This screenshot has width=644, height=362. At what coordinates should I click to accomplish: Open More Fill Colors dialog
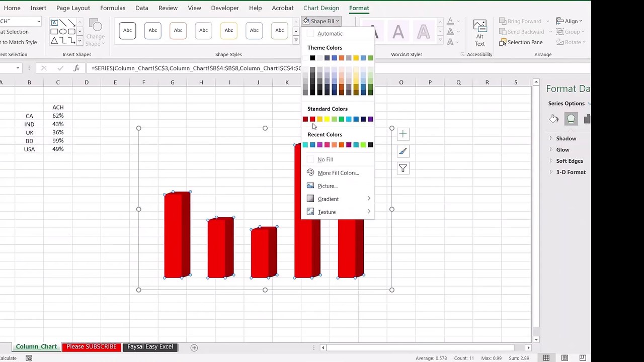[x=338, y=173]
